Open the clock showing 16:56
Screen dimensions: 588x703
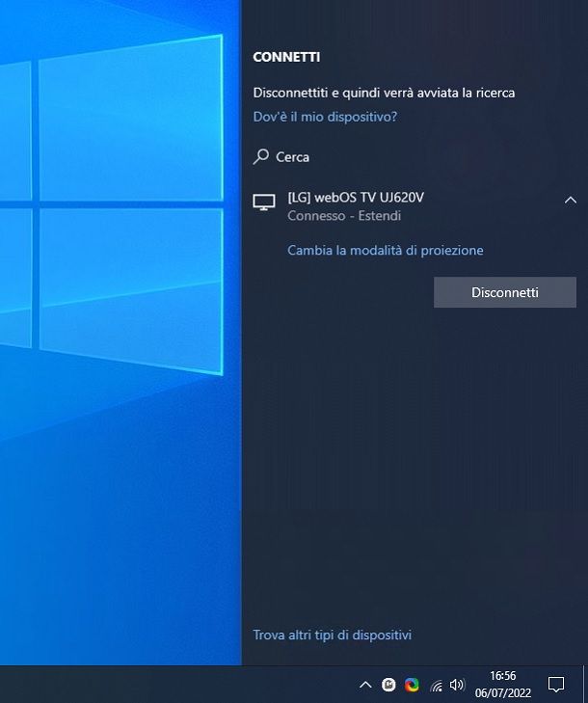pyautogui.click(x=503, y=684)
